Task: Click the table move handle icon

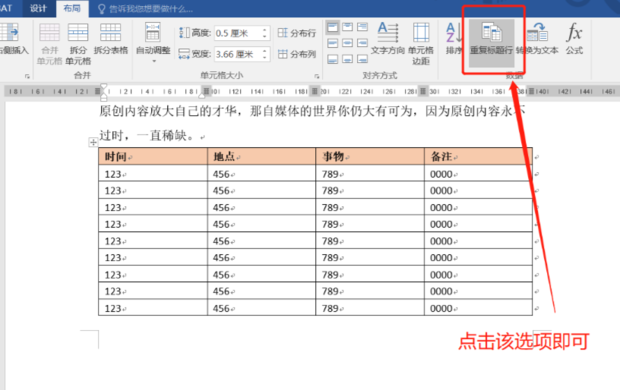Action: pos(93,142)
